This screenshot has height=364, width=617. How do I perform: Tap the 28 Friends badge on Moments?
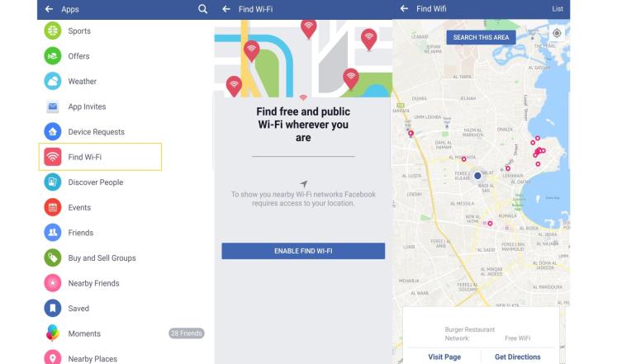[x=187, y=333]
